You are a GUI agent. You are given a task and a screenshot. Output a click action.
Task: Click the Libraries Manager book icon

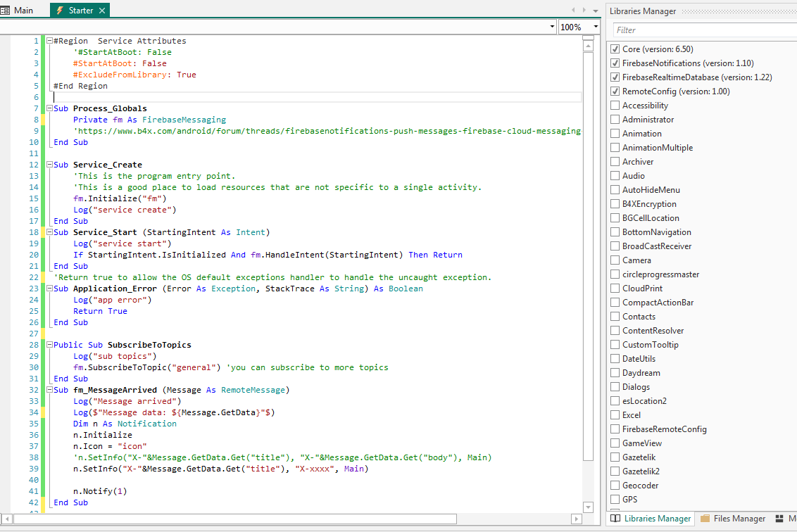pyautogui.click(x=615, y=519)
